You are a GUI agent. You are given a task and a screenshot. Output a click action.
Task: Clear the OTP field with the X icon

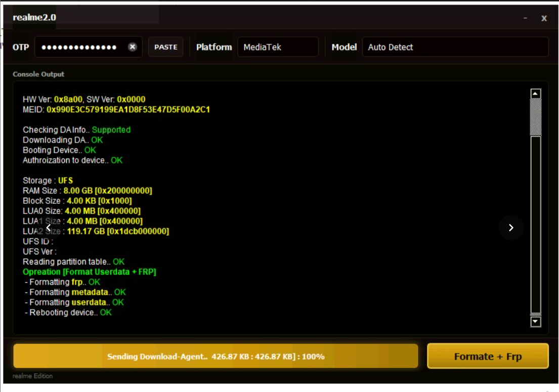point(133,47)
